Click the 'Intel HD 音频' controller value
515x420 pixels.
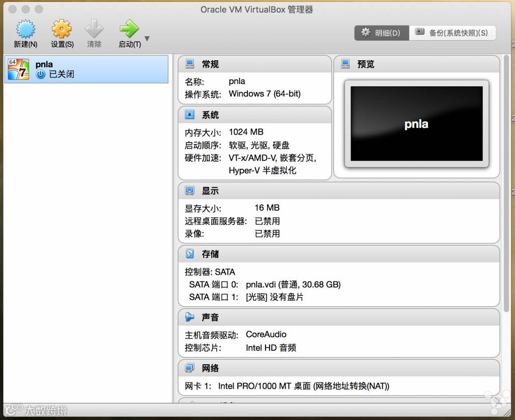(271, 348)
